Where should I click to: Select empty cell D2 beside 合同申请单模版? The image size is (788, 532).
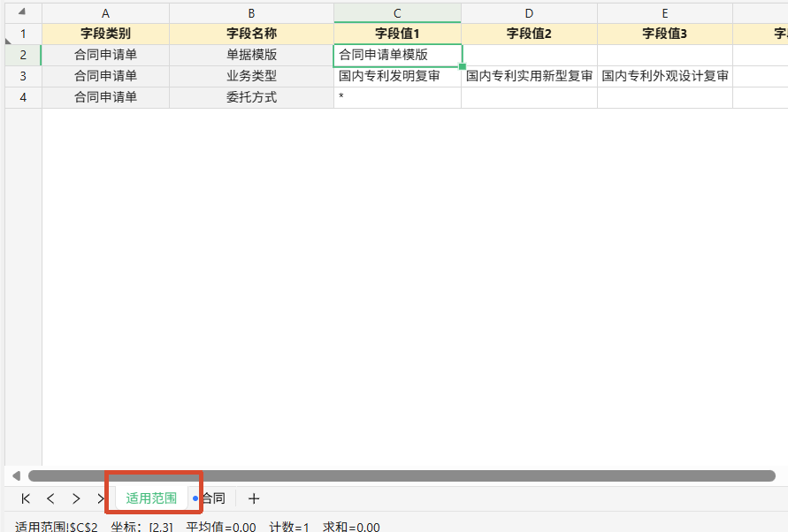pyautogui.click(x=529, y=55)
